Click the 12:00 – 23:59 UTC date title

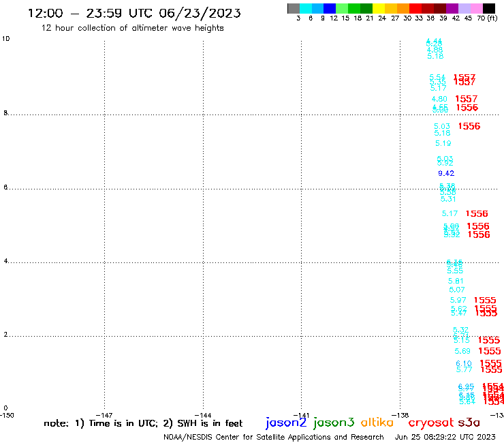coord(134,14)
